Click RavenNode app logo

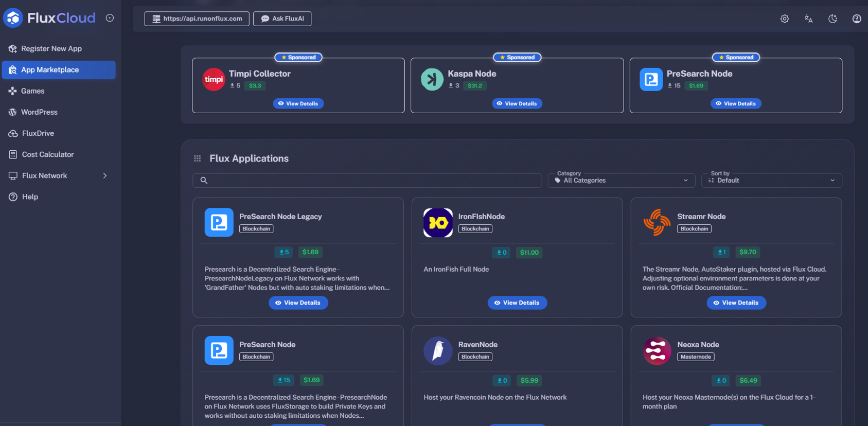pyautogui.click(x=438, y=350)
